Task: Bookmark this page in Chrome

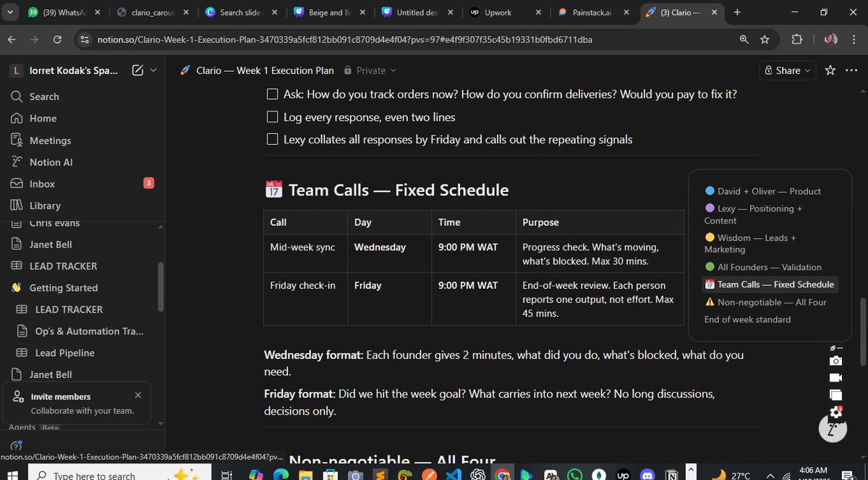Action: pos(765,40)
